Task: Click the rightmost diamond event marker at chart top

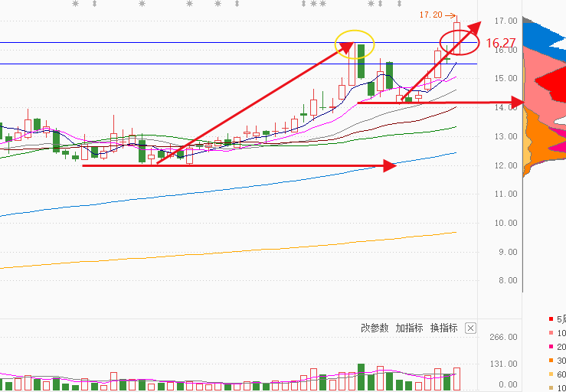Action: [399, 4]
